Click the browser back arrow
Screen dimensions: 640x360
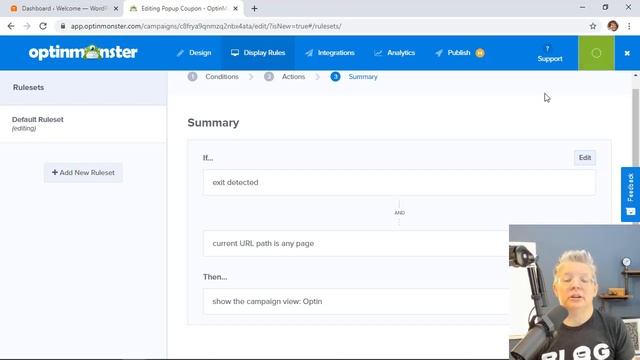pyautogui.click(x=11, y=26)
